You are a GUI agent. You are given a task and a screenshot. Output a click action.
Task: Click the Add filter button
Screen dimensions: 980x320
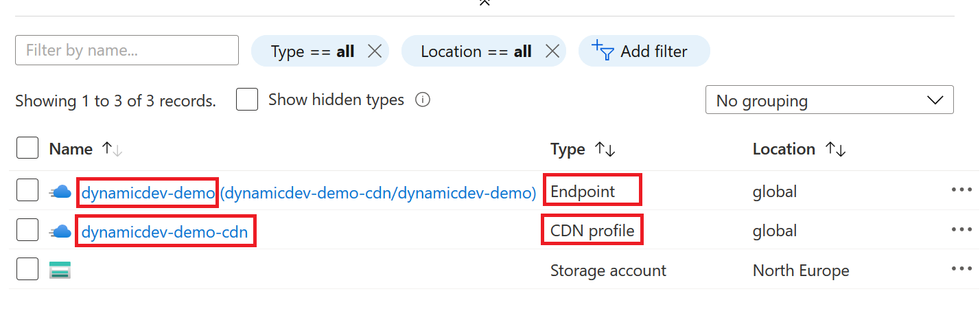tap(644, 52)
